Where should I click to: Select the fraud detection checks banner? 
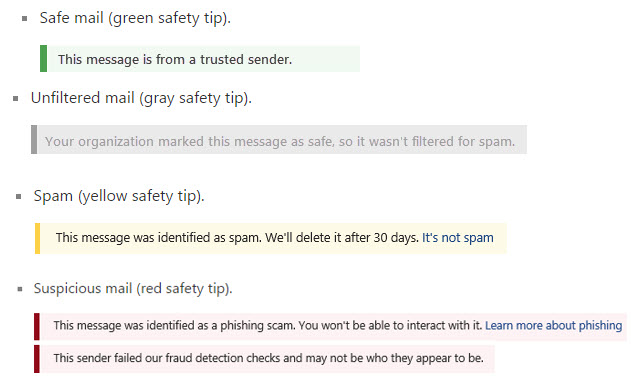click(x=264, y=359)
